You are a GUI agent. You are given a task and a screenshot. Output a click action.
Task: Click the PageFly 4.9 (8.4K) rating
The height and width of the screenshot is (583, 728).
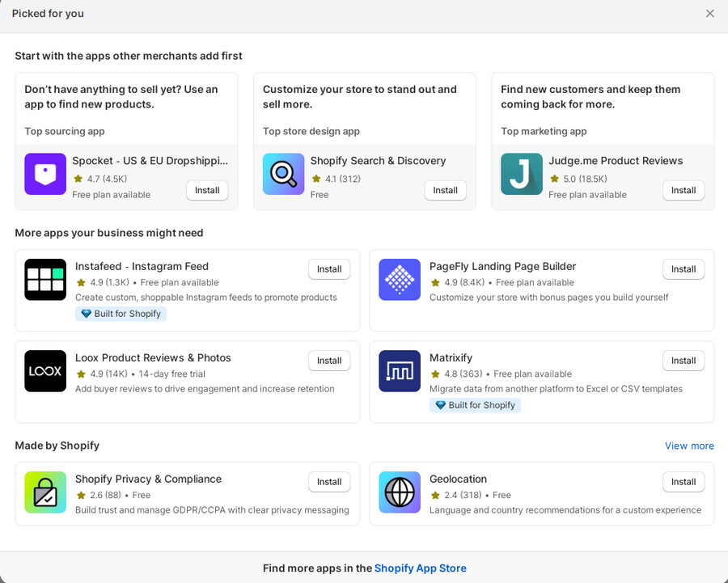458,282
